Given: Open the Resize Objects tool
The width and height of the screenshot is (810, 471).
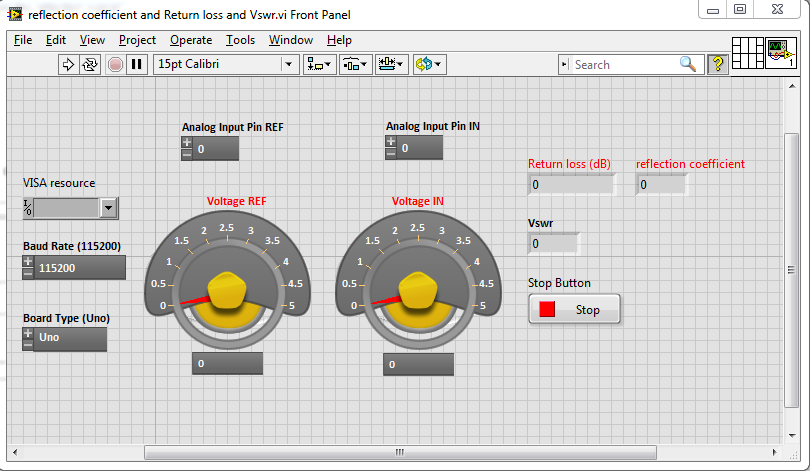Looking at the screenshot, I should tap(392, 64).
